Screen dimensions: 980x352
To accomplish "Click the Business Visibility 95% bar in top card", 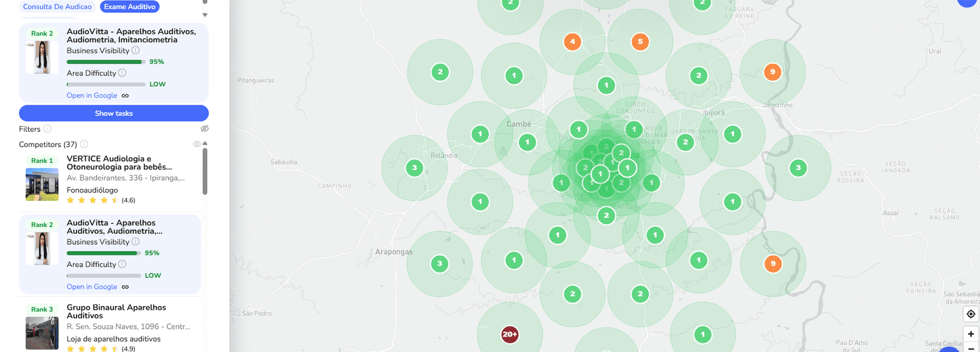I will coord(105,62).
